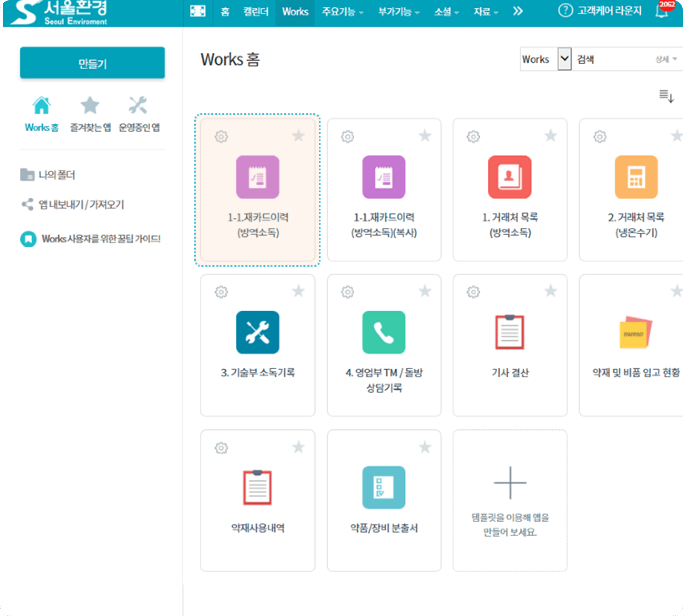The height and width of the screenshot is (616, 683).
Task: Click the Works 홈 house icon
Action: tap(41, 105)
